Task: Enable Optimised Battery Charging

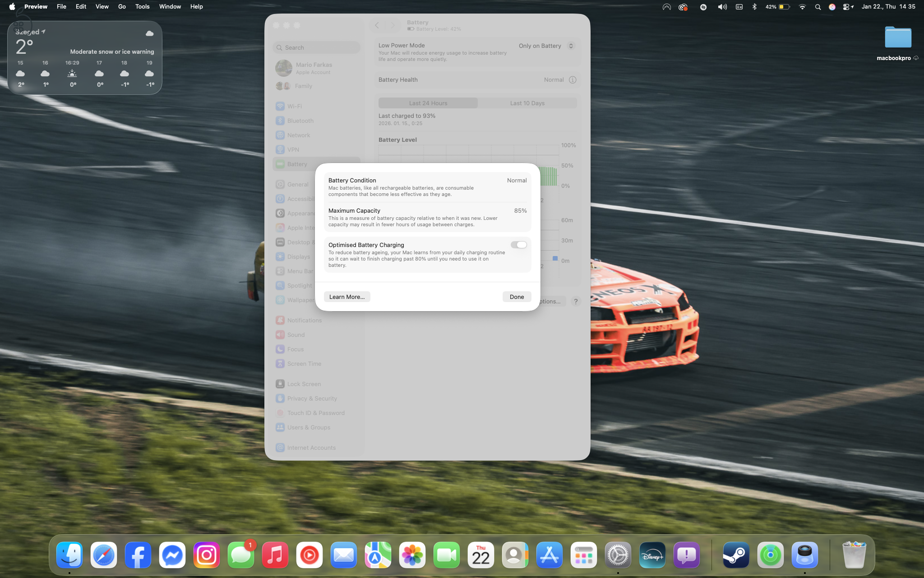Action: point(519,245)
